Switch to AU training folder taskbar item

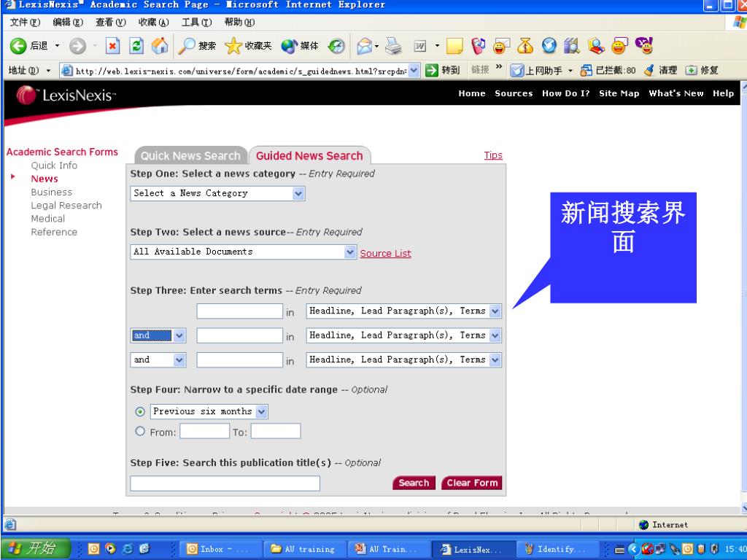tap(305, 549)
